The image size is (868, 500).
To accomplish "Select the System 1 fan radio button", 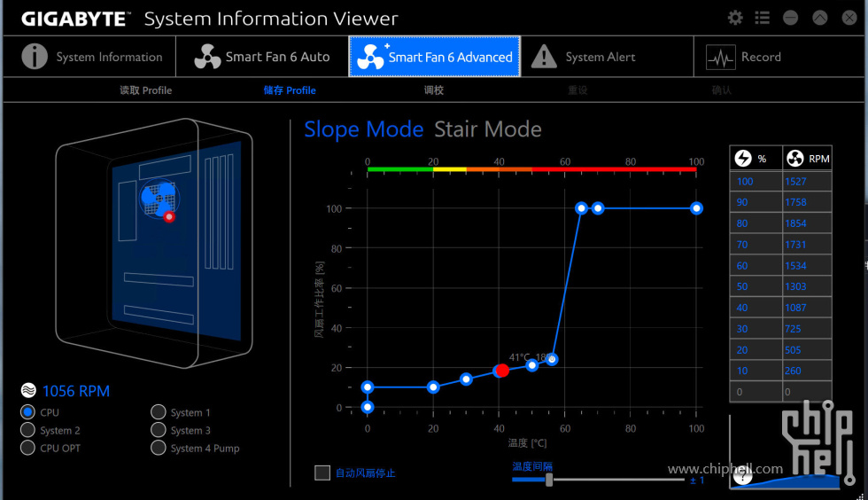I will click(159, 412).
